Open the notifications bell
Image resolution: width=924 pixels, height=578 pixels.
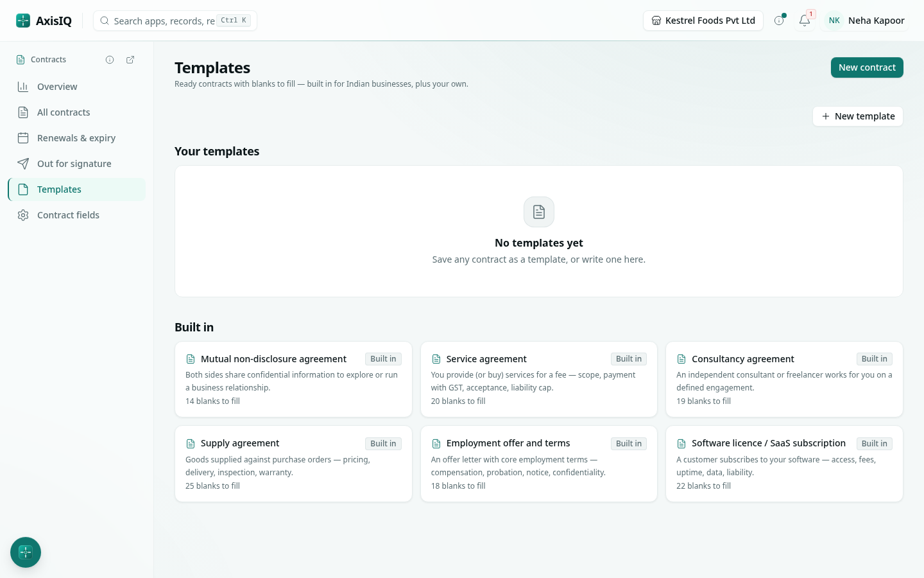tap(805, 21)
